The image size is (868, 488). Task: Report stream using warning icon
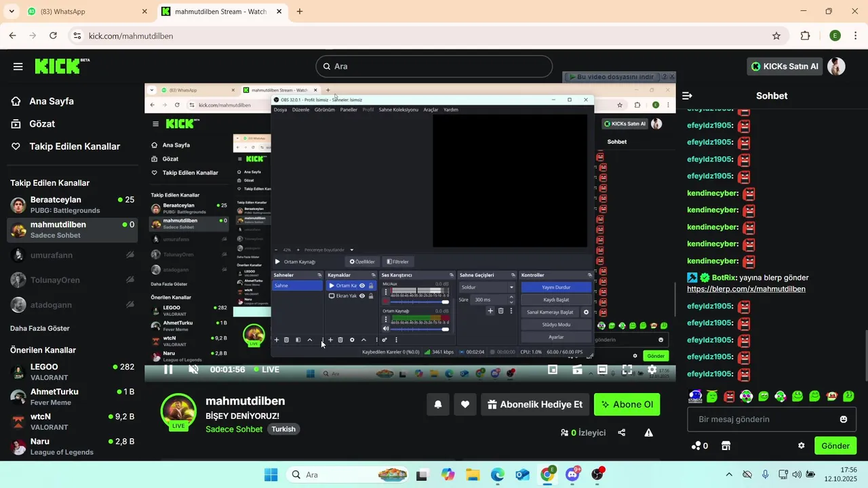pos(649,432)
